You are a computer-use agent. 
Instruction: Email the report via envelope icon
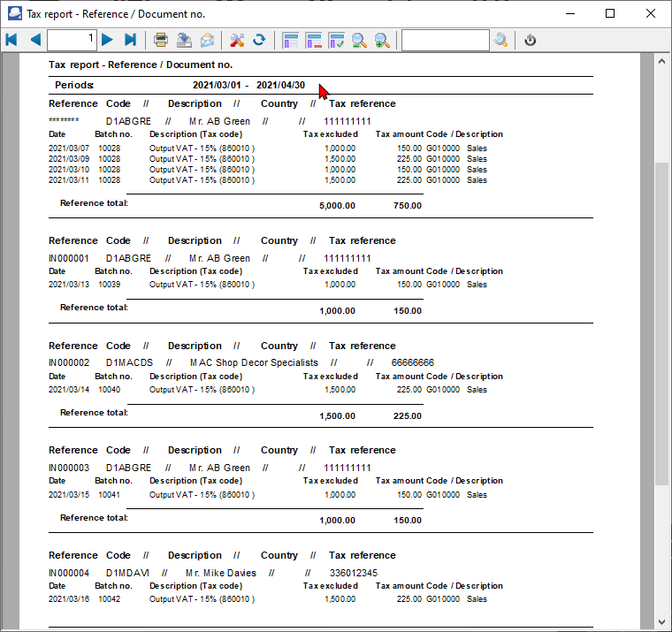click(x=207, y=40)
